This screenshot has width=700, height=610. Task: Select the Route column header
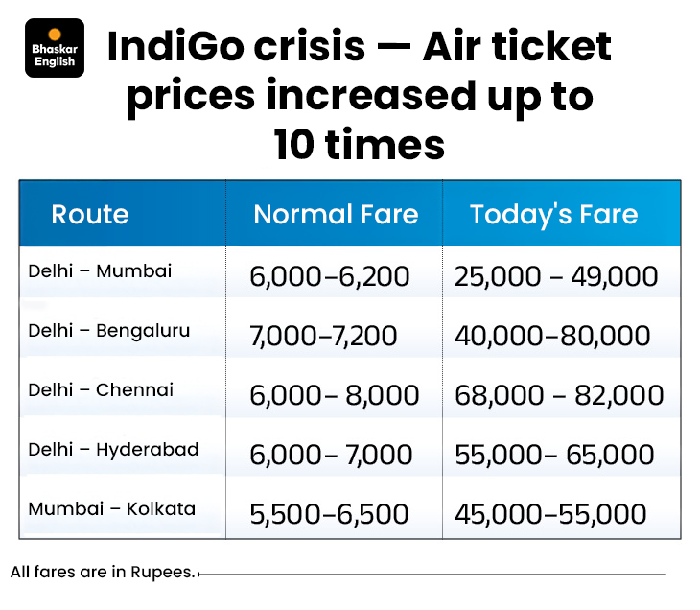[90, 214]
